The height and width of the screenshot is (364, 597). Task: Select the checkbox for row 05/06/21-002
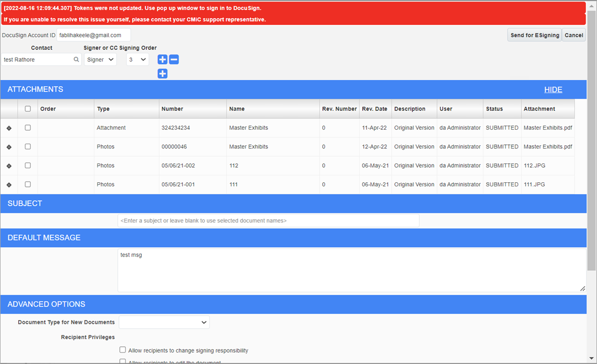(x=28, y=166)
